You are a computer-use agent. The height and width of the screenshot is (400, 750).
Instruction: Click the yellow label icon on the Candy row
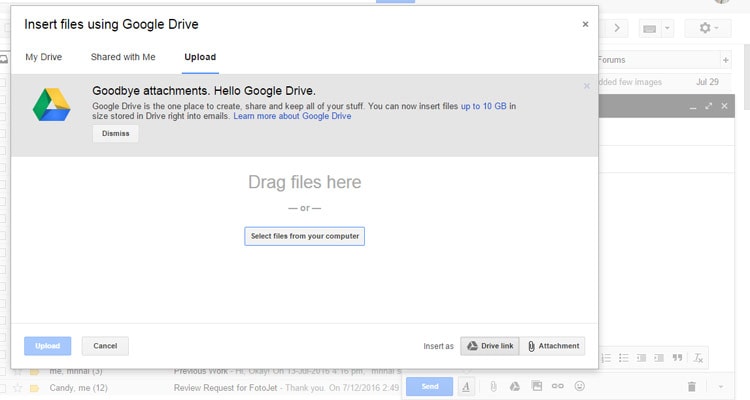[x=34, y=388]
